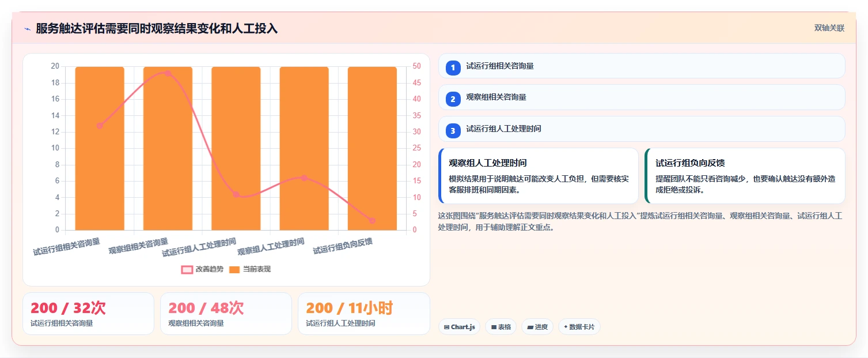
Task: Select the 试运行组人工处理时间 list item
Action: pos(642,129)
